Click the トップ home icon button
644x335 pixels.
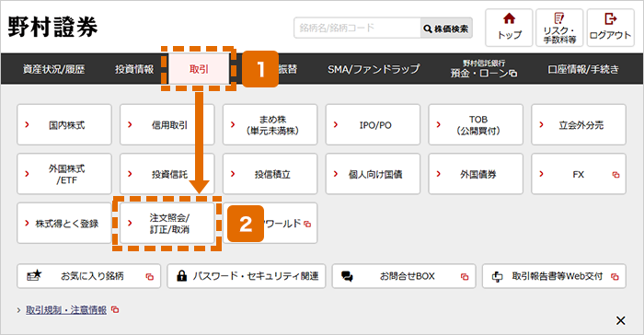[x=509, y=28]
